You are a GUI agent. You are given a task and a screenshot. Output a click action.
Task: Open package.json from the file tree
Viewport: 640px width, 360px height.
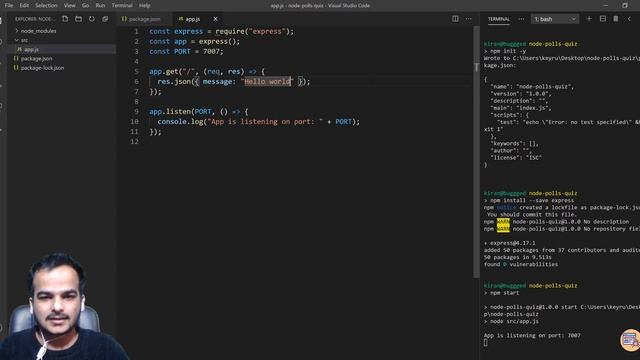(36, 59)
